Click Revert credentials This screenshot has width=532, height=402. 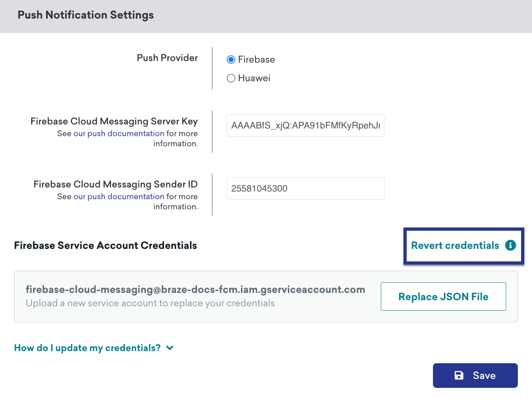pos(455,245)
